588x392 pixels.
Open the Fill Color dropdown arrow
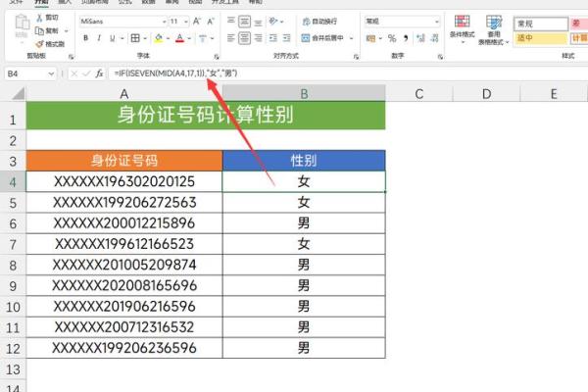168,38
